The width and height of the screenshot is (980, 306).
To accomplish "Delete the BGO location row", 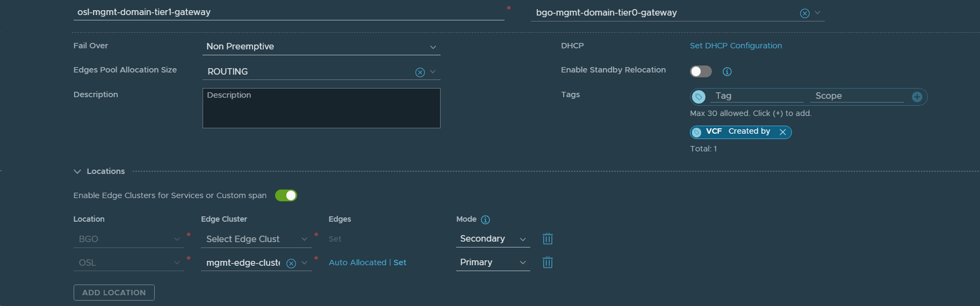I will (x=547, y=239).
